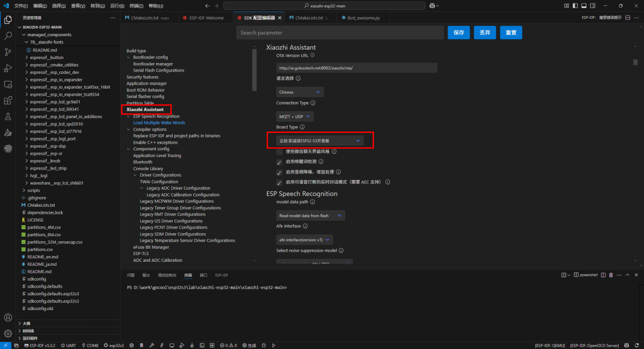Open the Extensions view
This screenshot has height=349, width=644.
coord(8,100)
